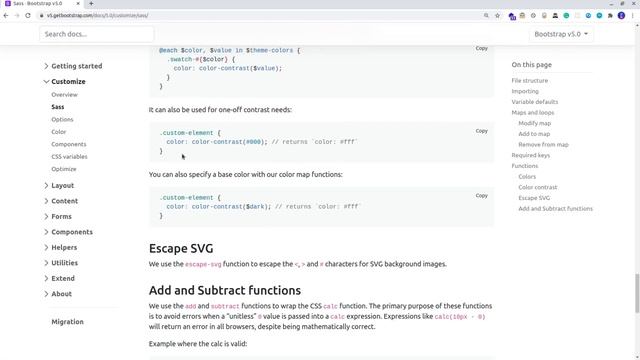
Task: Go forward using the browser forward arrow
Action: tap(17, 16)
